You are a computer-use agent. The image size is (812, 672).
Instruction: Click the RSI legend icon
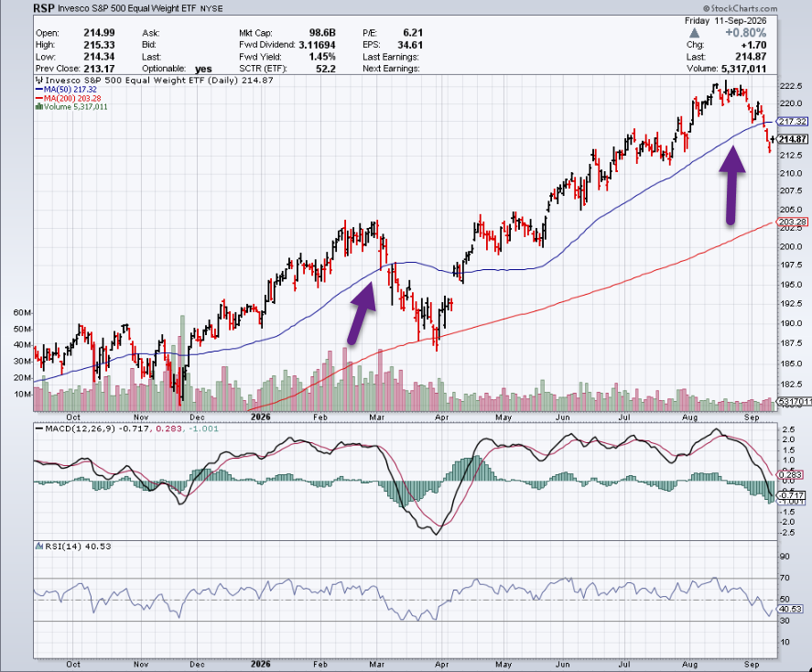click(38, 547)
